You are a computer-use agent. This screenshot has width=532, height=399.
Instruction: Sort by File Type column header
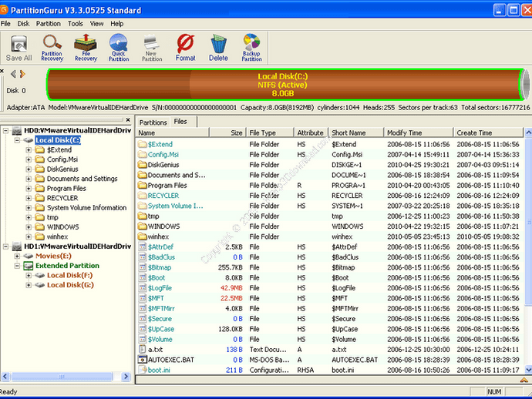tap(269, 133)
